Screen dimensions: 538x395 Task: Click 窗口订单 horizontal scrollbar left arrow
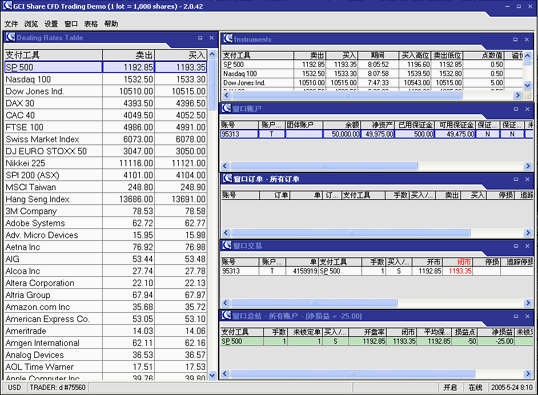[x=225, y=233]
